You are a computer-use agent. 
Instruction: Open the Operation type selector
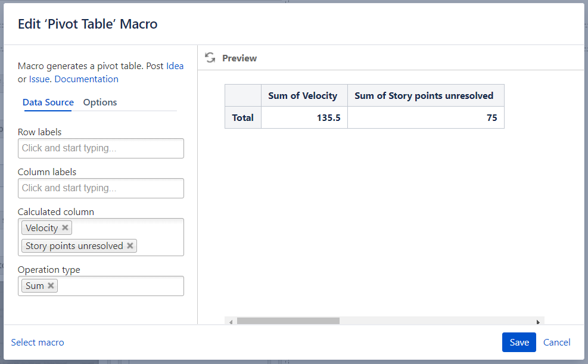(x=119, y=286)
